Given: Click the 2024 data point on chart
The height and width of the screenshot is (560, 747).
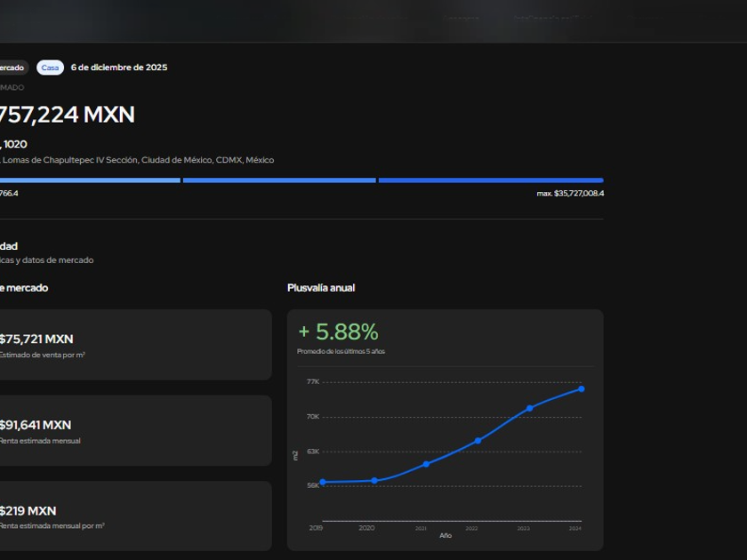Looking at the screenshot, I should 582,388.
